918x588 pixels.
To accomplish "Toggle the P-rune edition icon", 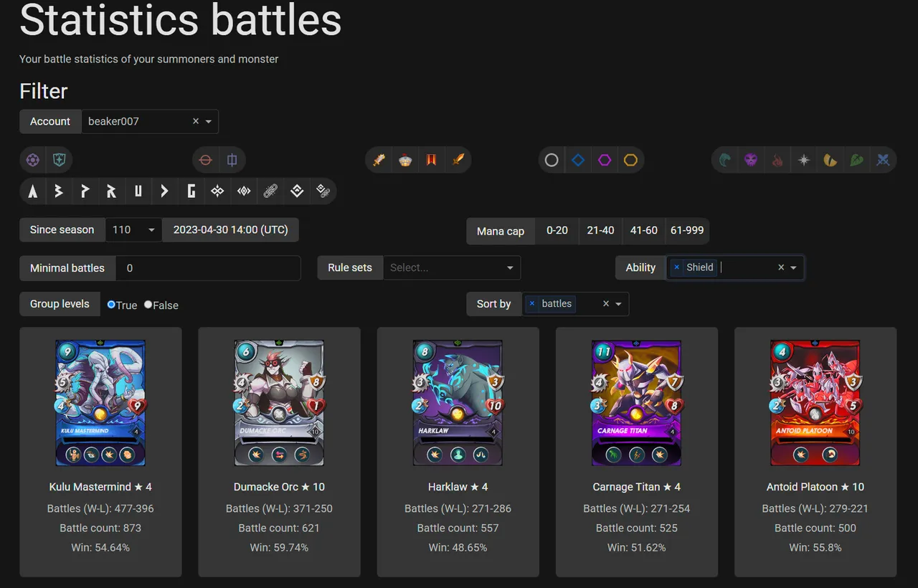I will [85, 191].
